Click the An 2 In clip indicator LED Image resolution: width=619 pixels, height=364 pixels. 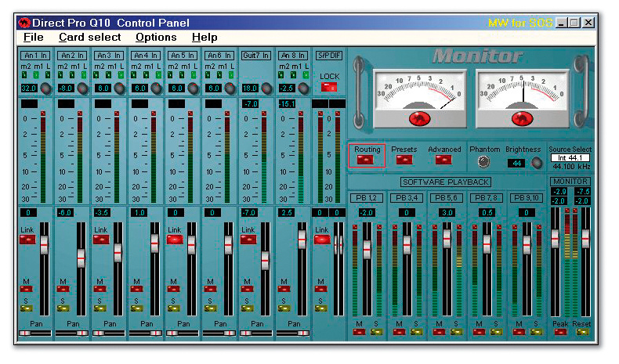tap(80, 114)
